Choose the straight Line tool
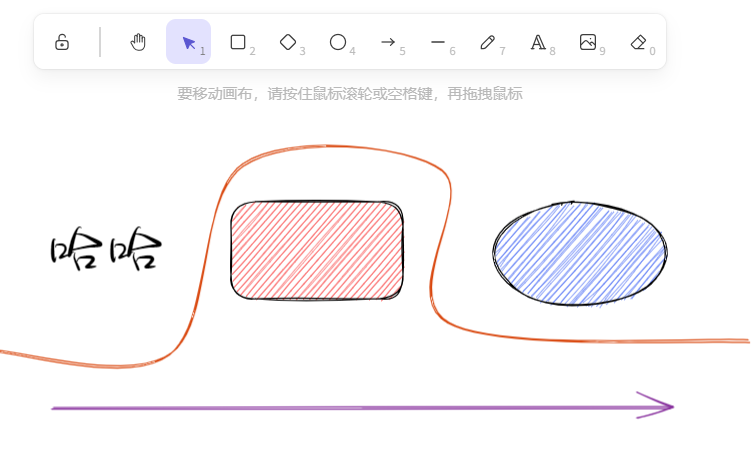The image size is (751, 452). click(x=438, y=42)
